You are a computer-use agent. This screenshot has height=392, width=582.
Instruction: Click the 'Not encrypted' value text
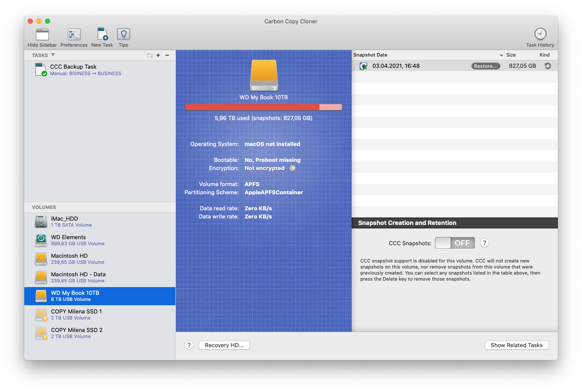pos(264,168)
